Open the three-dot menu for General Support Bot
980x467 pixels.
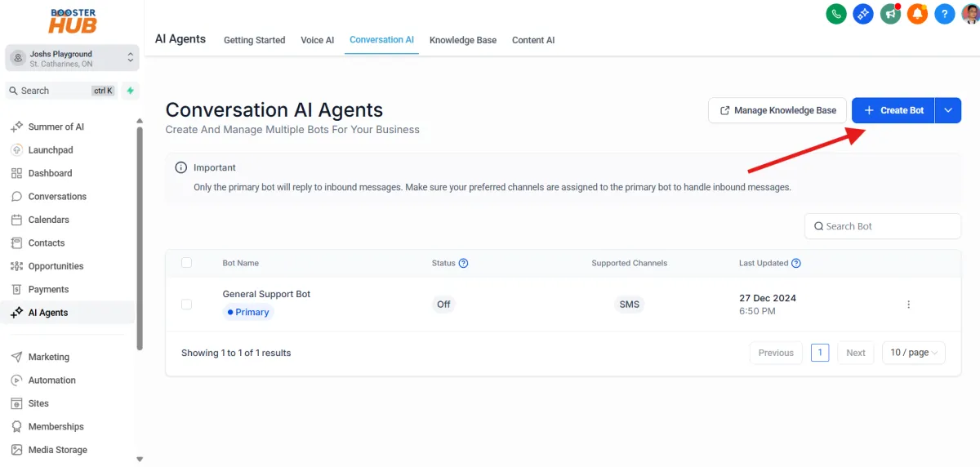[908, 305]
